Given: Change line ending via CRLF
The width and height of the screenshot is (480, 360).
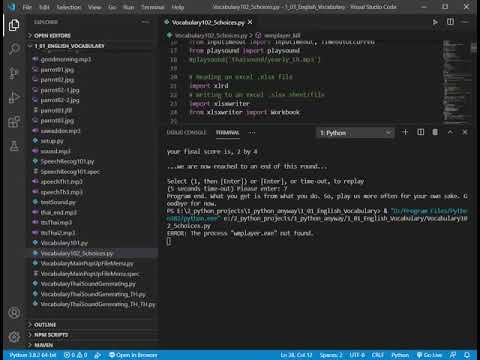Looking at the screenshot, I should coord(378,355).
